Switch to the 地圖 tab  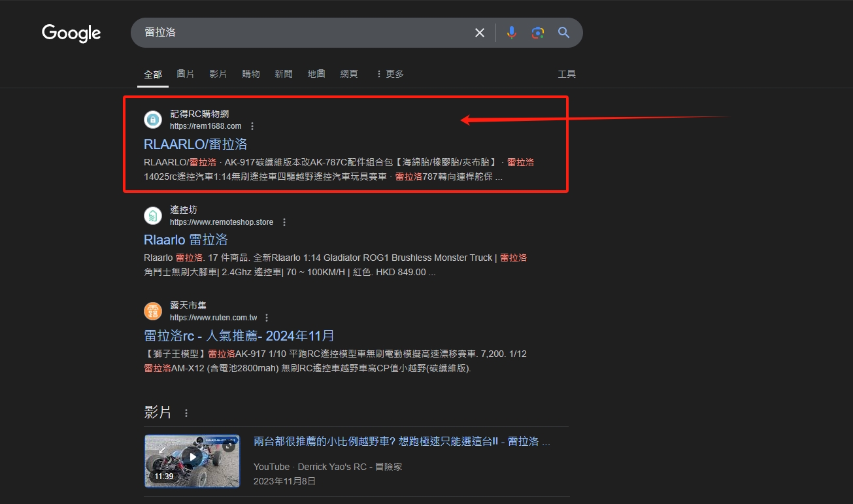tap(316, 75)
